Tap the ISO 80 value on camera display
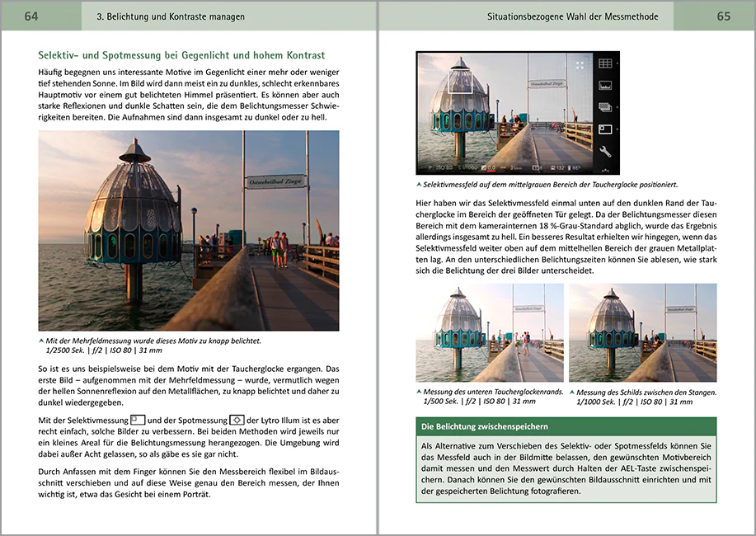 (x=444, y=168)
